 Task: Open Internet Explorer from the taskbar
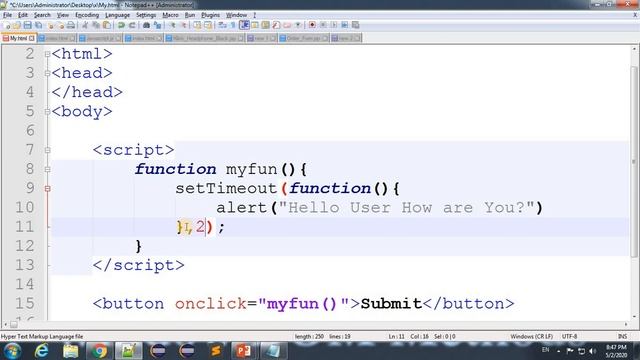tap(42, 351)
